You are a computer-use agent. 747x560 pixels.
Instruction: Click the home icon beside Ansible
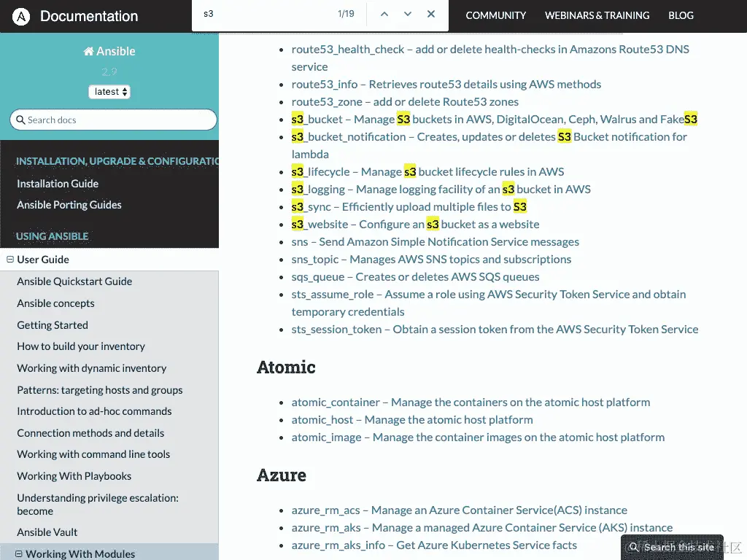pyautogui.click(x=88, y=51)
